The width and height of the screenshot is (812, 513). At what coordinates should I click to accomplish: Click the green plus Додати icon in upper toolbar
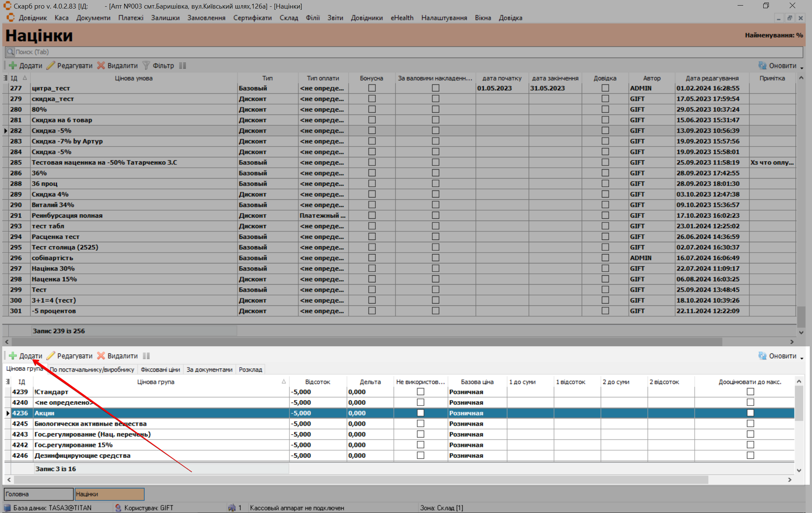13,65
